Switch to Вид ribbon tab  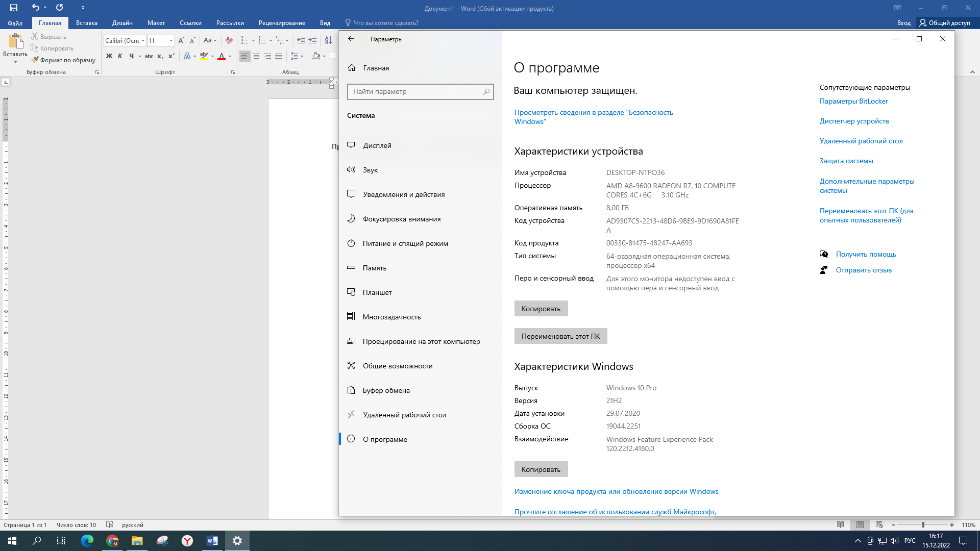click(325, 23)
